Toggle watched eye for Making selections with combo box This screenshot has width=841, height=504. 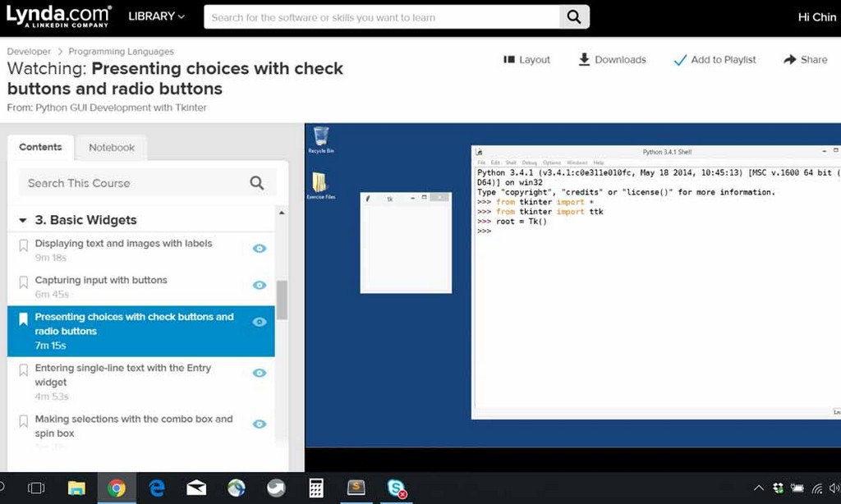pyautogui.click(x=260, y=424)
